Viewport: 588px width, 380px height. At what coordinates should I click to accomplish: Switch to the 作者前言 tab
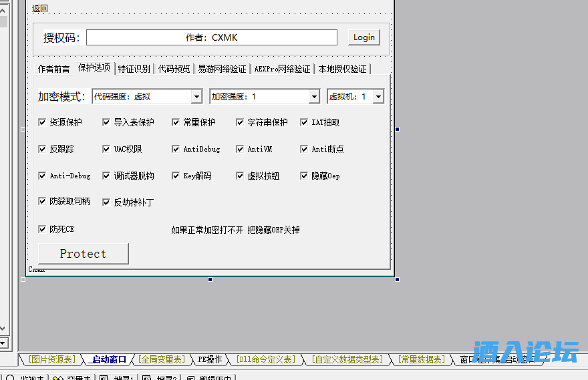(53, 69)
